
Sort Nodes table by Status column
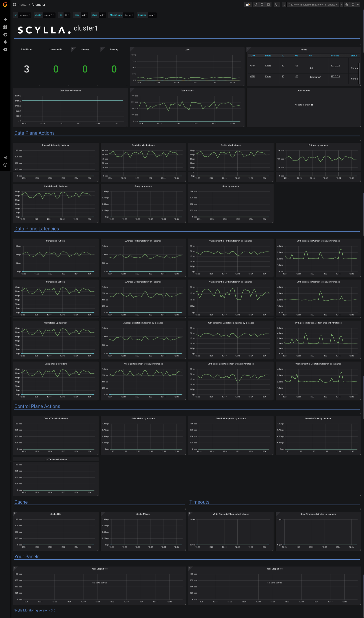tap(354, 56)
